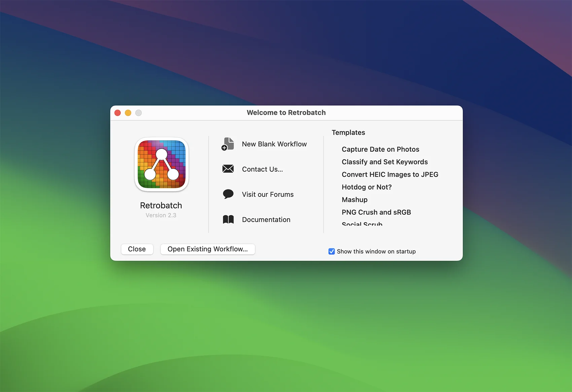Click the Templates heading
Screen dimensions: 572x392
click(348, 133)
